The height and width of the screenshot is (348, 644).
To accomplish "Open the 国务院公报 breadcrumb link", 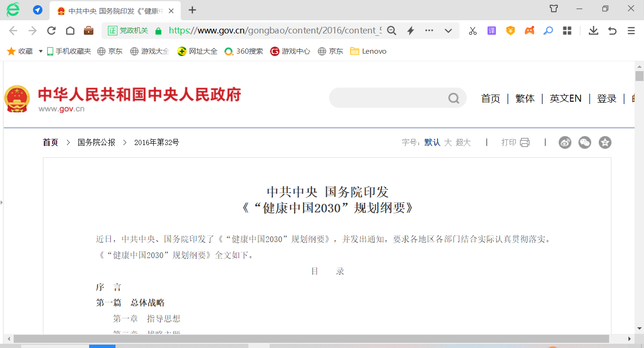I will [x=96, y=142].
